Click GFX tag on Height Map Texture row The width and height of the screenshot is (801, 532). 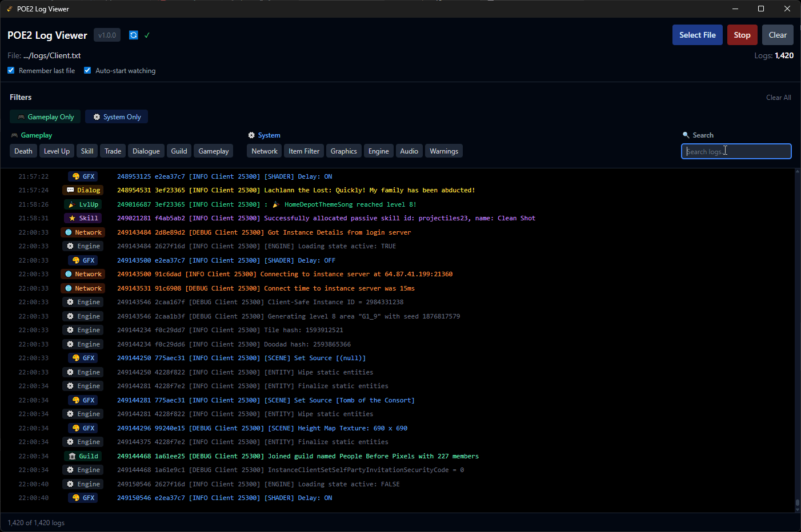(83, 428)
